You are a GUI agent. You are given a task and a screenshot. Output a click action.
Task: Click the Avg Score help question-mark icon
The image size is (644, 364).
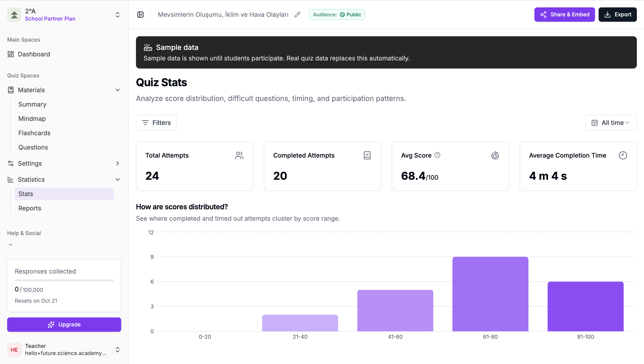pyautogui.click(x=437, y=155)
